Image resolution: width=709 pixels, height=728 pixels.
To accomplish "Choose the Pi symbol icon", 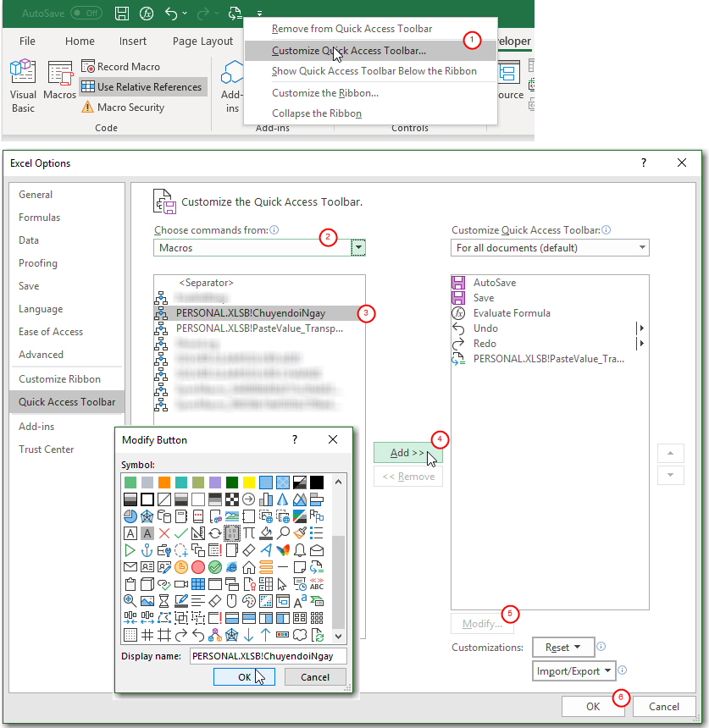I will click(248, 533).
